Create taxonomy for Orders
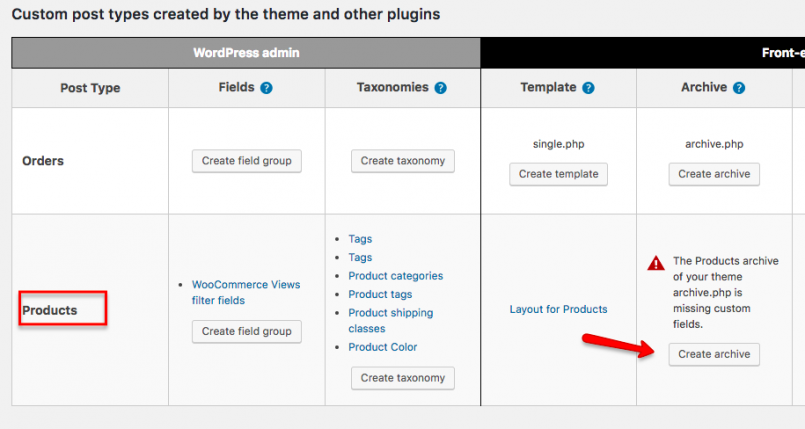 coord(402,161)
